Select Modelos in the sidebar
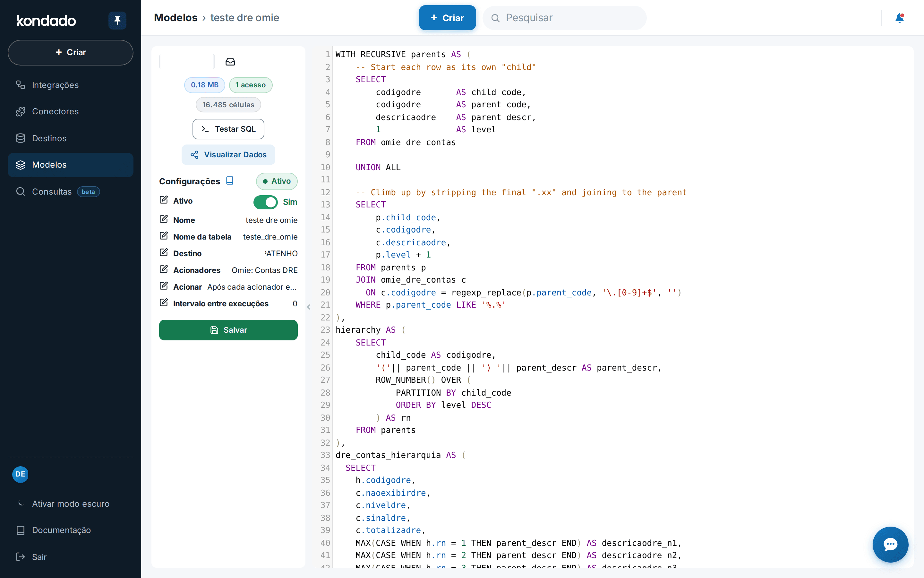 pos(70,165)
